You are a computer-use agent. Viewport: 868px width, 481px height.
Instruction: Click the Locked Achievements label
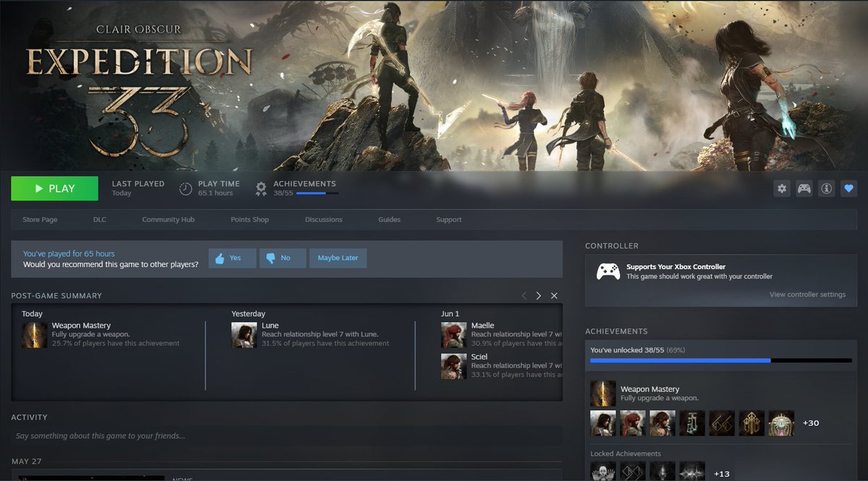[x=626, y=454]
